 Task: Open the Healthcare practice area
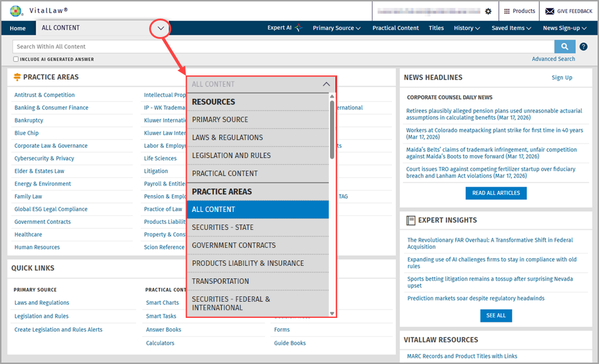[x=28, y=235]
